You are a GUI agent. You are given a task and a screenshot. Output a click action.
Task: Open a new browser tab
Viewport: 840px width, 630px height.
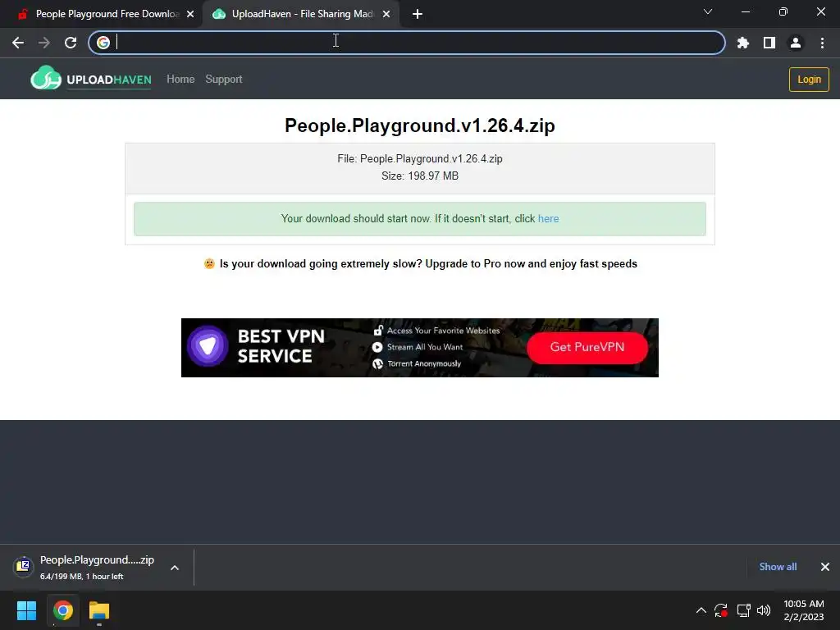coord(418,15)
